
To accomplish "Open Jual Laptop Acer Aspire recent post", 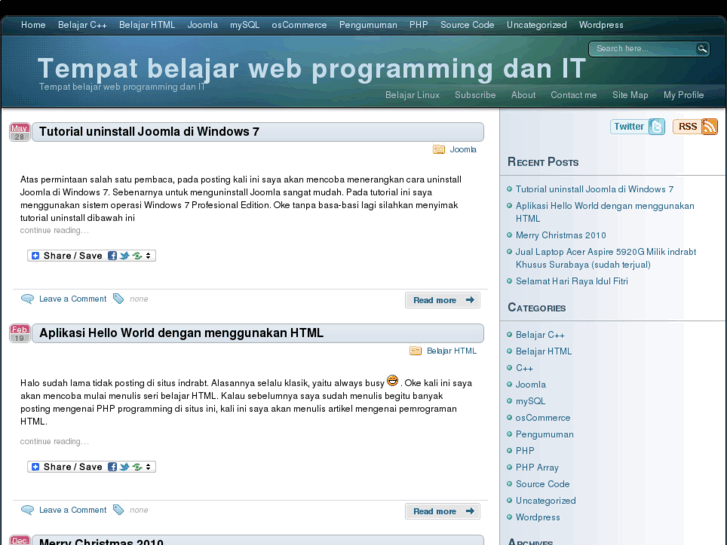I will [606, 258].
